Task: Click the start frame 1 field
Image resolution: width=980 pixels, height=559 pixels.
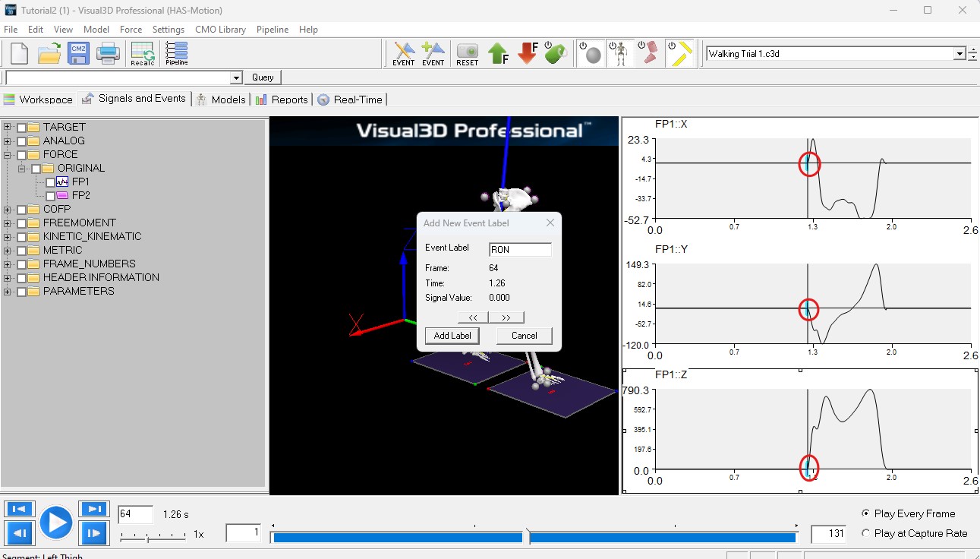Action: click(244, 533)
